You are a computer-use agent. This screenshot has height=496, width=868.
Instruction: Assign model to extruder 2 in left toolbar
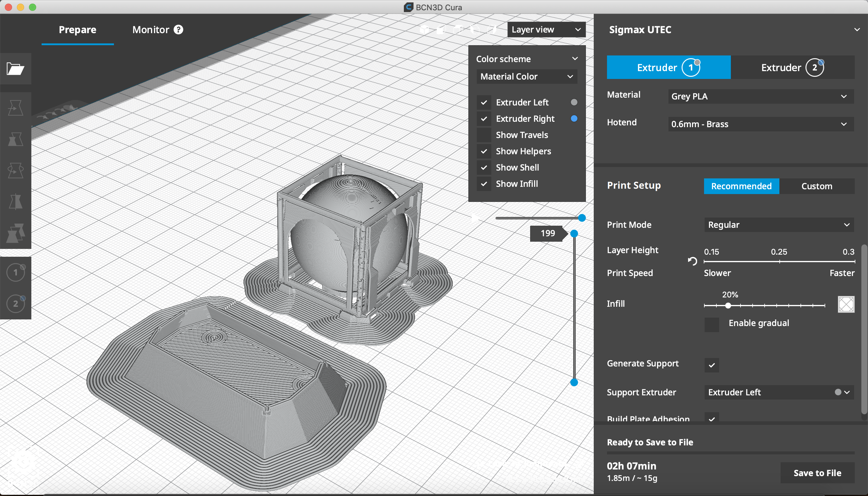pos(15,303)
